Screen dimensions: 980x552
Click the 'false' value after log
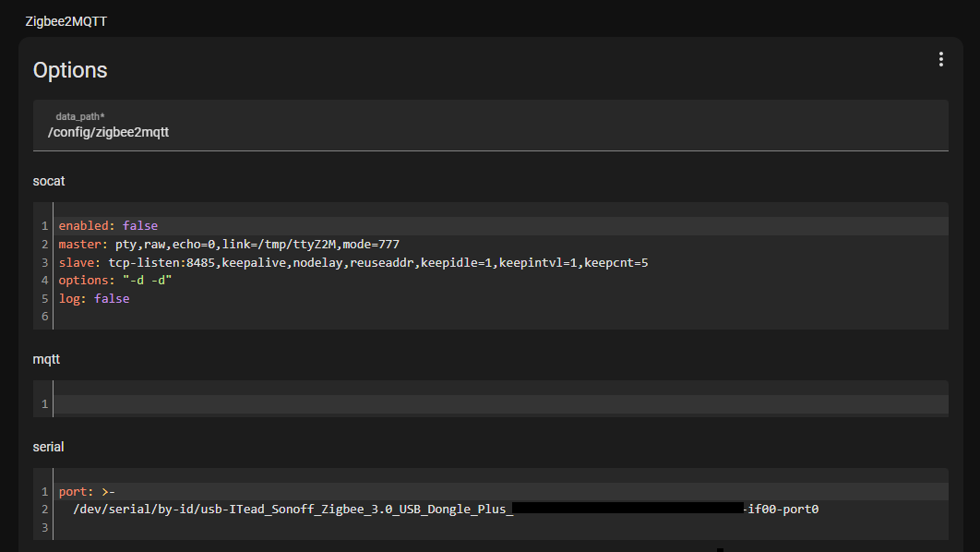111,299
